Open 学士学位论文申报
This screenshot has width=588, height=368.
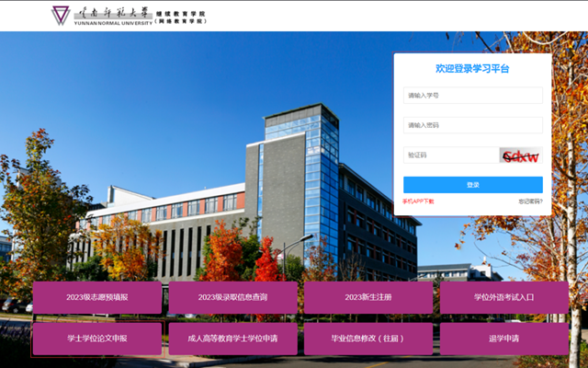tap(97, 339)
